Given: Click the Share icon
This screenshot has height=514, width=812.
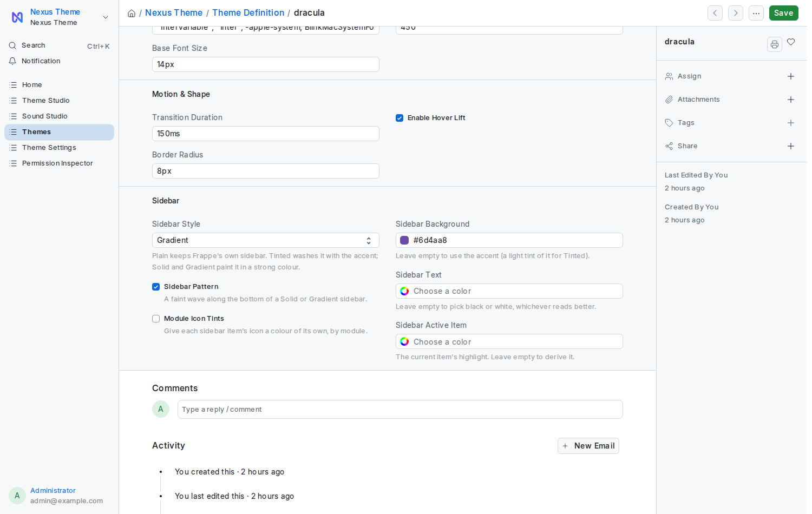Looking at the screenshot, I should click(669, 146).
